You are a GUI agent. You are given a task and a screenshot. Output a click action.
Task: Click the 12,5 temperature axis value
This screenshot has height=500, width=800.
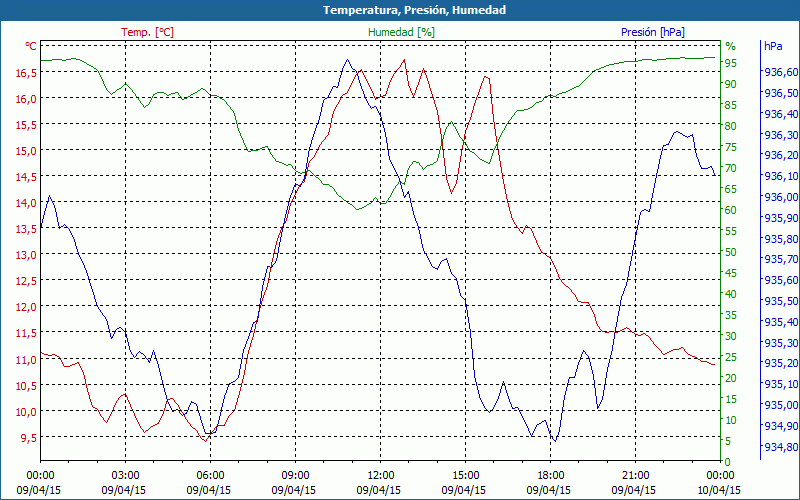click(26, 281)
